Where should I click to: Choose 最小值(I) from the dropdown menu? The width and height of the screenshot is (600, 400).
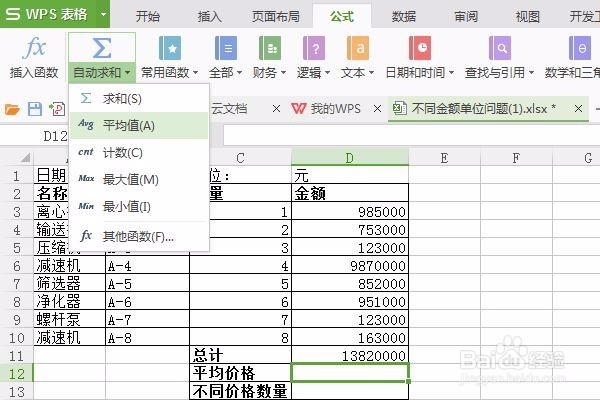(139, 207)
